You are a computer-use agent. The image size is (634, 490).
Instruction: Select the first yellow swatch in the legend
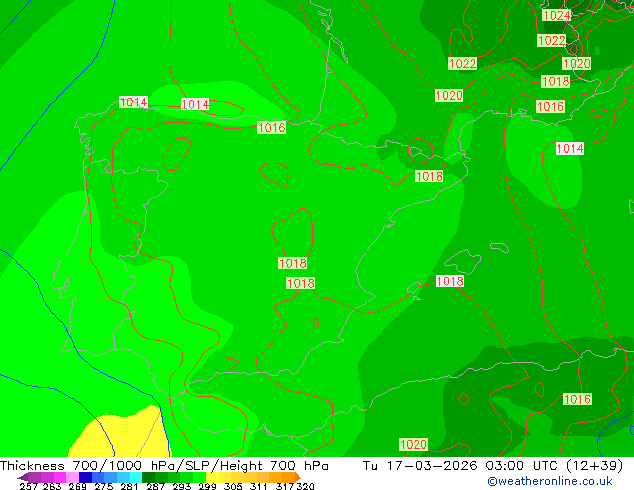click(x=212, y=477)
